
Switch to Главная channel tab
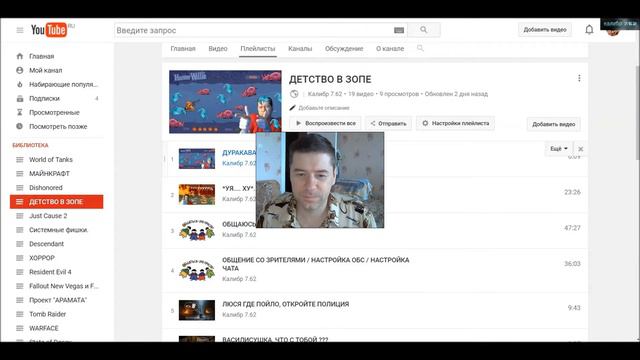pyautogui.click(x=183, y=49)
